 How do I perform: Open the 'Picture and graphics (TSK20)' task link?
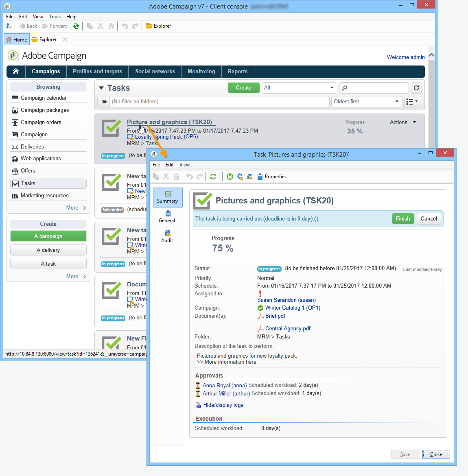[169, 122]
